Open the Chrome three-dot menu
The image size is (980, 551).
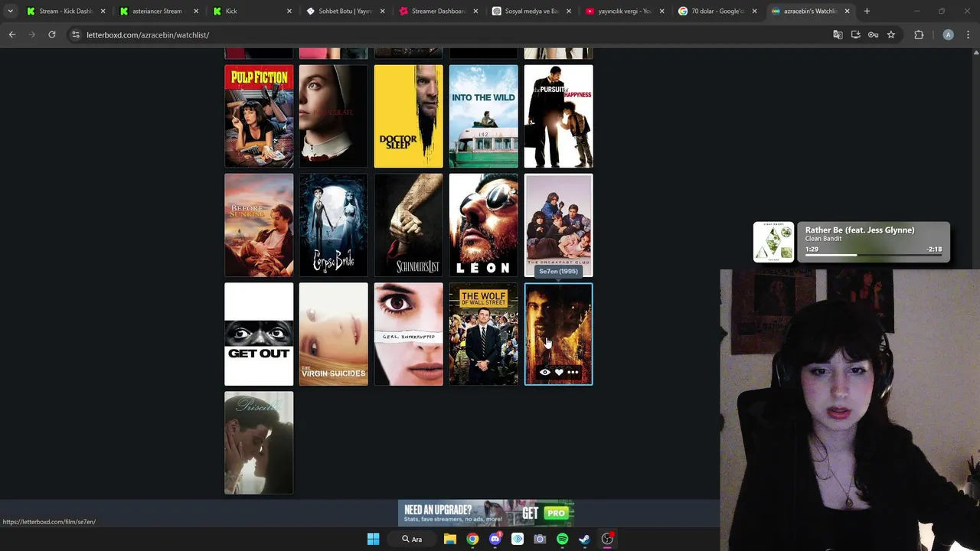click(x=968, y=34)
